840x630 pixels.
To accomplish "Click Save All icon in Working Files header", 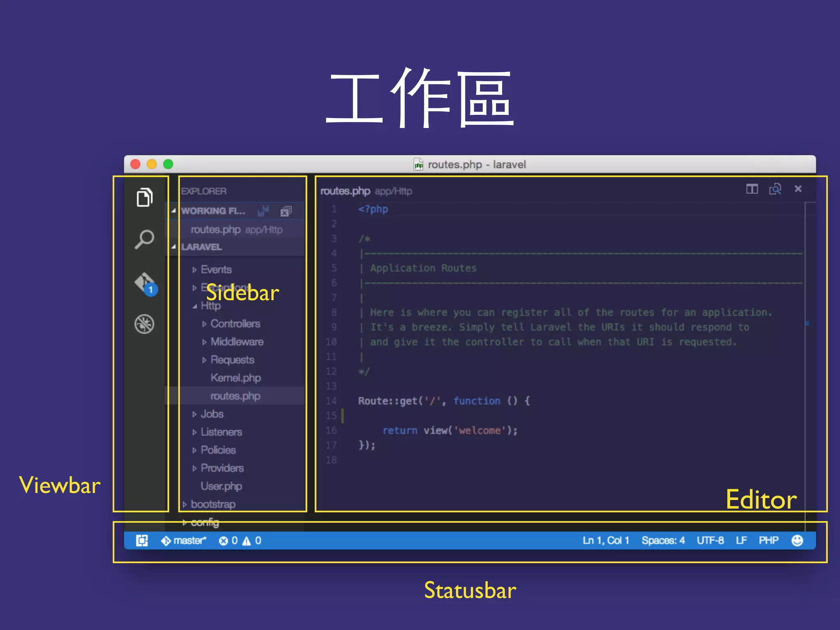I will click(x=263, y=211).
